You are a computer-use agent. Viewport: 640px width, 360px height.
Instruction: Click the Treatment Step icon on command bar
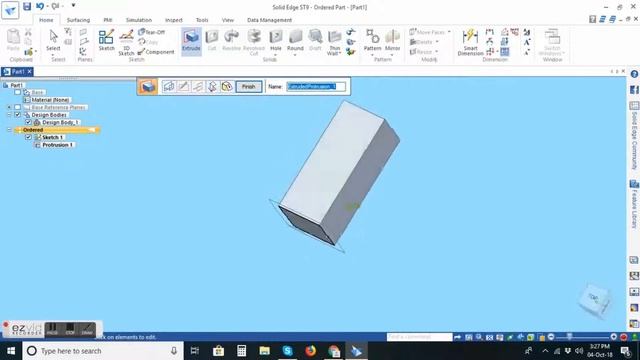[x=227, y=87]
